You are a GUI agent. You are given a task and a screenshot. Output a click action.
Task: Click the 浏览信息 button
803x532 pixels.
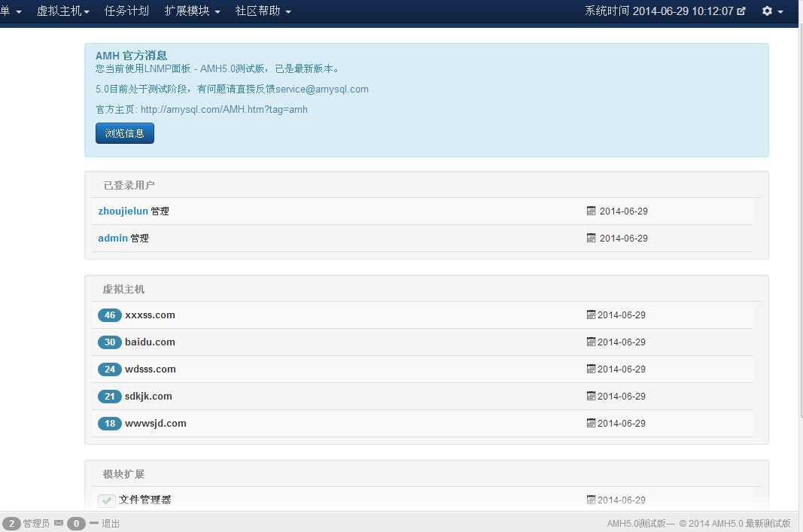point(125,133)
